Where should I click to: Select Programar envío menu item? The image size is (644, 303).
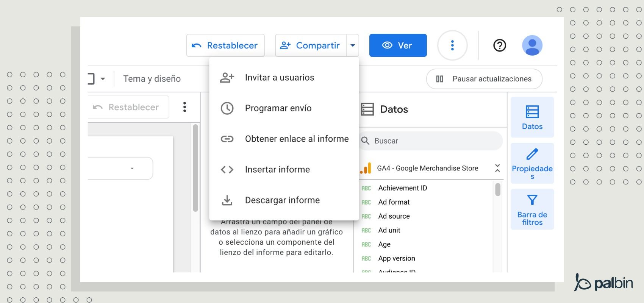click(x=284, y=108)
